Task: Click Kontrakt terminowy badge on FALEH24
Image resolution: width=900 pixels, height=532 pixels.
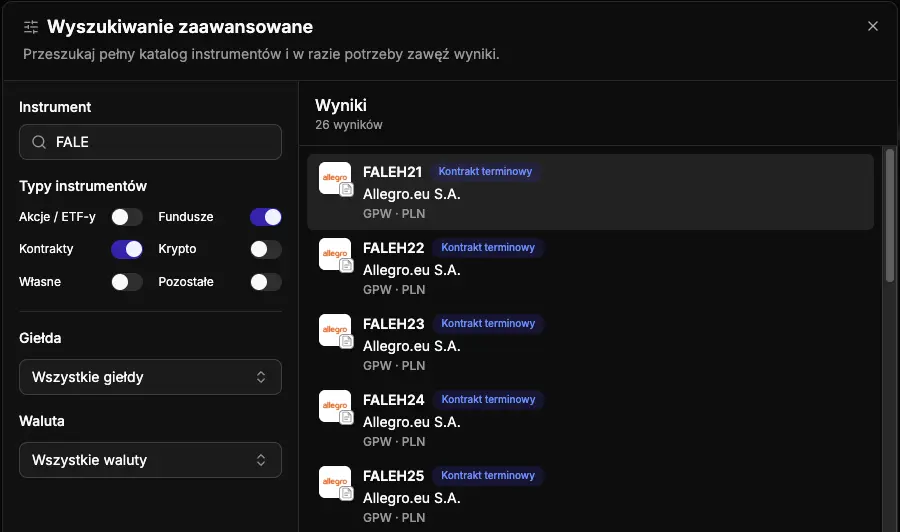Action: (488, 399)
